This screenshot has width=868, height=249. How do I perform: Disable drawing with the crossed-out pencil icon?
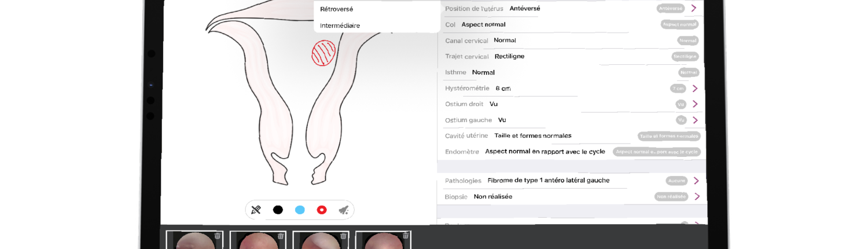256,210
